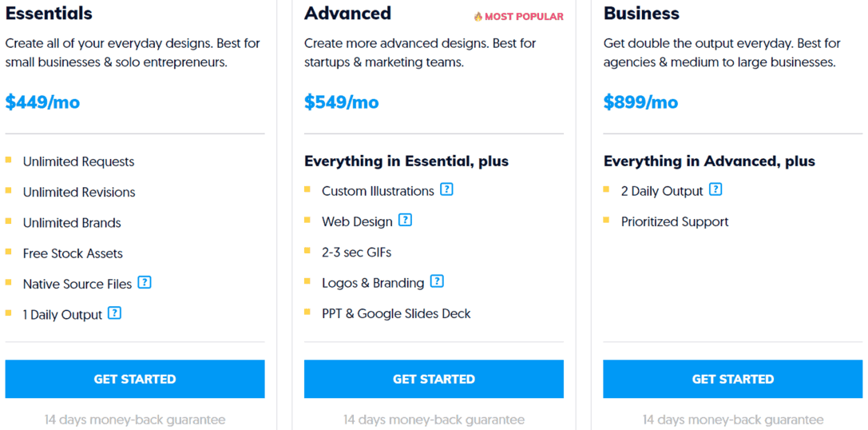Show help for Web Design feature
The width and height of the screenshot is (868, 430).
coord(406,220)
